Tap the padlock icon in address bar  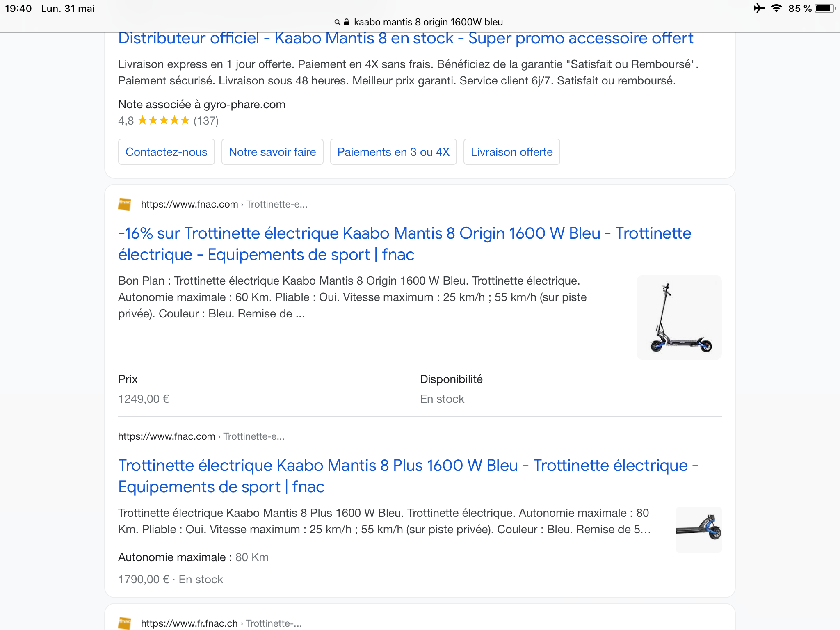click(347, 22)
